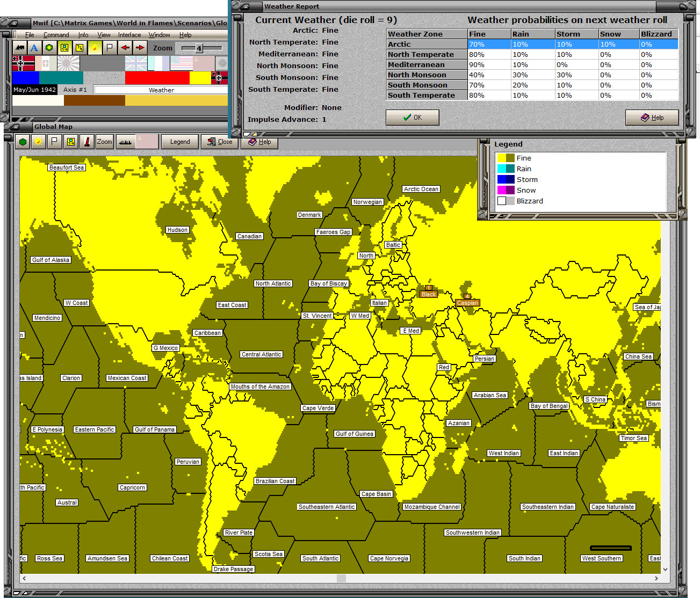
Task: Select the Japanese rising sun flag
Action: coord(68,63)
